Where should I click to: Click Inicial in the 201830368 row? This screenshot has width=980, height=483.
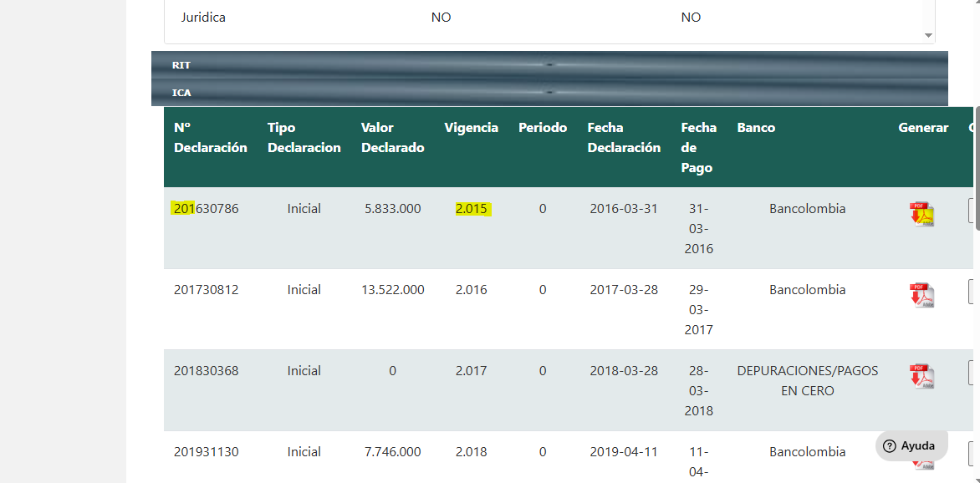pos(304,371)
